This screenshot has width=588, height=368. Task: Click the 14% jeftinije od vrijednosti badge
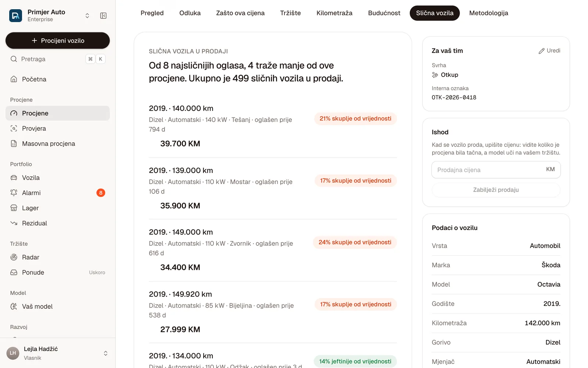click(x=355, y=361)
